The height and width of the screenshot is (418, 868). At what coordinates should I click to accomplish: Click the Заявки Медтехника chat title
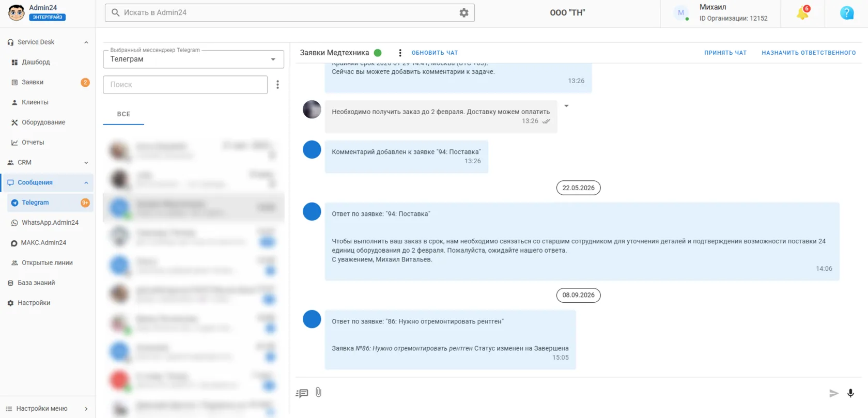pos(334,53)
